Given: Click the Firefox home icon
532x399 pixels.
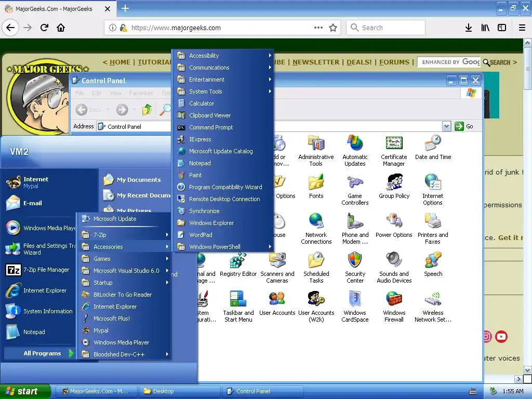Looking at the screenshot, I should pyautogui.click(x=61, y=28).
